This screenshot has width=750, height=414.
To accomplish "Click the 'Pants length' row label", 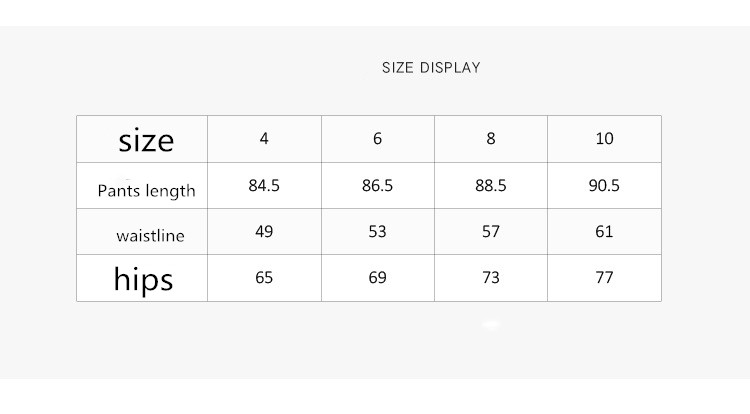I will click(146, 191).
